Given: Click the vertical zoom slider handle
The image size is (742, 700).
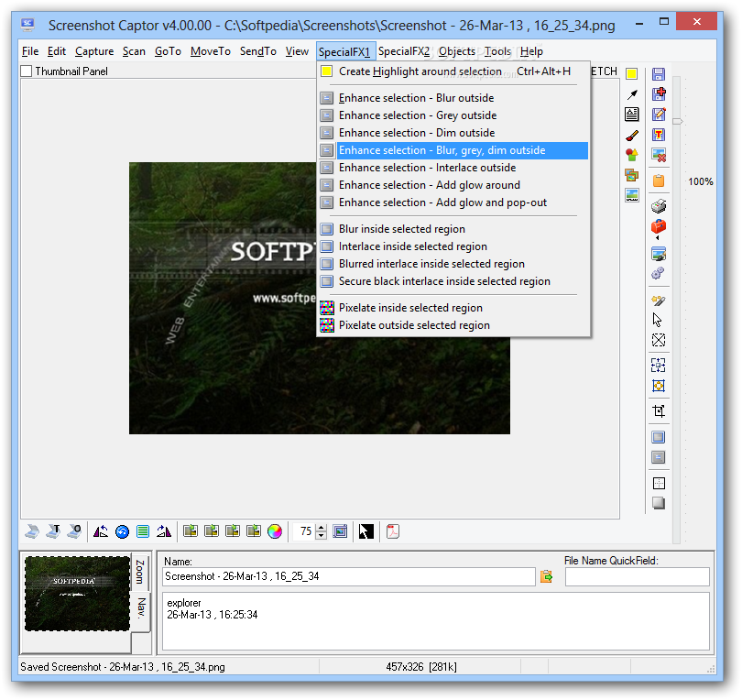Looking at the screenshot, I should [678, 121].
